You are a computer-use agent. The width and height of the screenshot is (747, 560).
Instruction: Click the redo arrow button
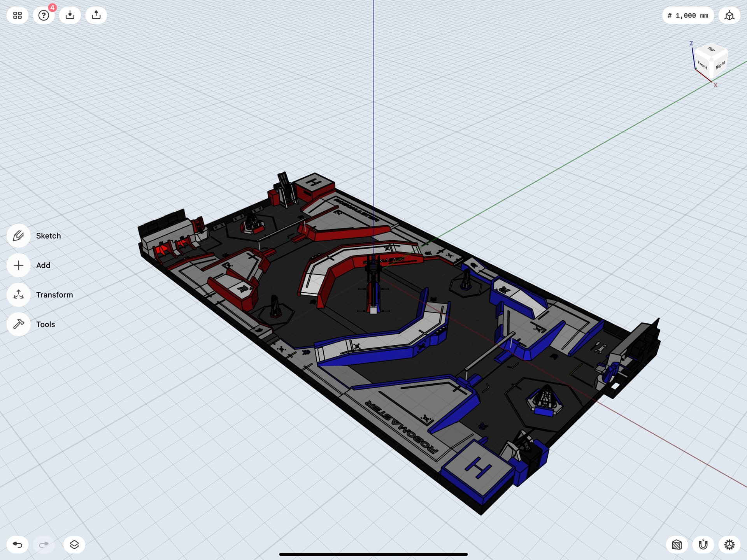tap(44, 544)
